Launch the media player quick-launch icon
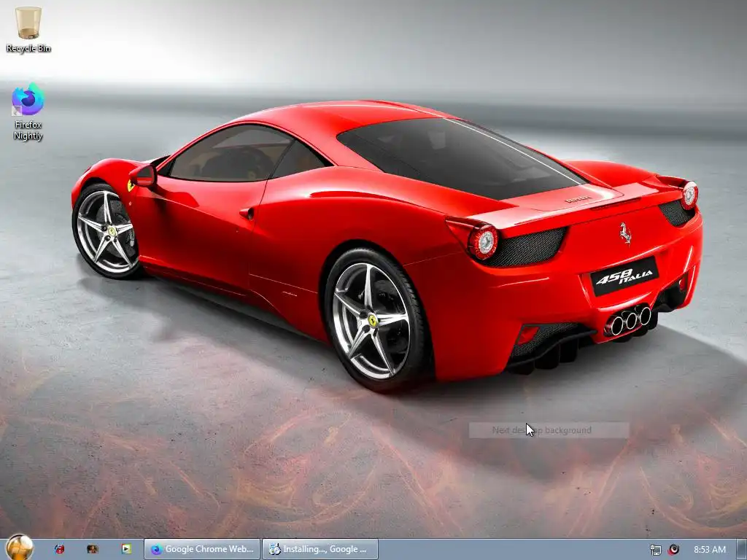Image resolution: width=747 pixels, height=560 pixels. click(x=126, y=549)
